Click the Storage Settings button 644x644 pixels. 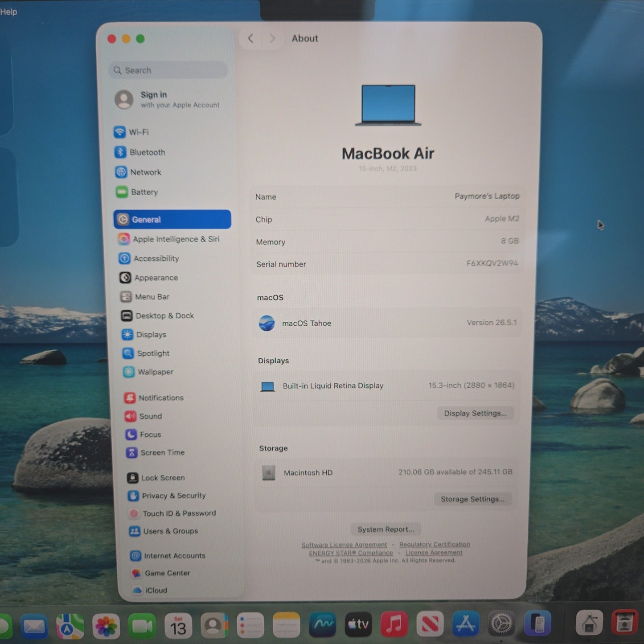pos(472,499)
